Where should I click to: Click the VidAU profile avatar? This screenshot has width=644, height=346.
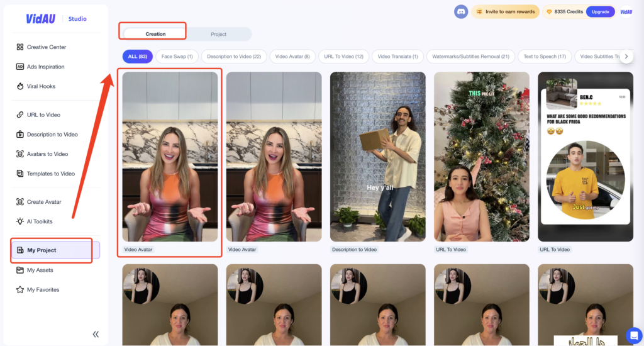(x=626, y=12)
